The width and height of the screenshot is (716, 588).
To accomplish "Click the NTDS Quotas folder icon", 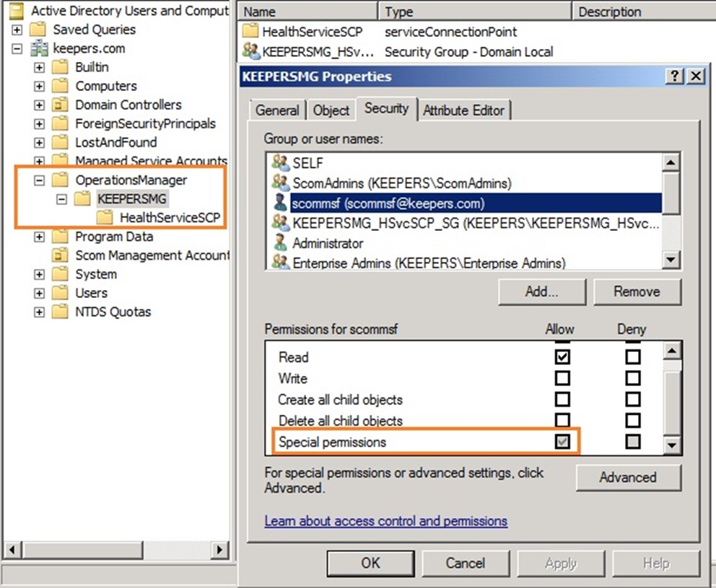I will click(x=61, y=312).
